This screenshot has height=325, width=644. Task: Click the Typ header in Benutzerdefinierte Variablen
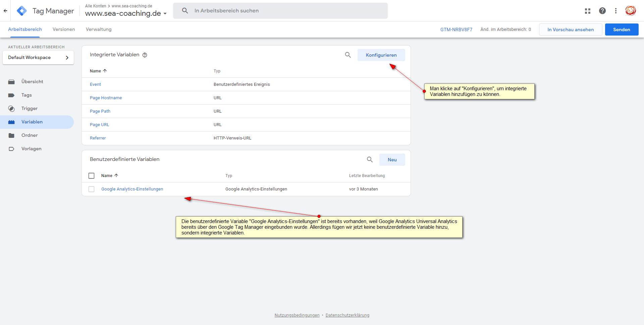click(x=229, y=176)
